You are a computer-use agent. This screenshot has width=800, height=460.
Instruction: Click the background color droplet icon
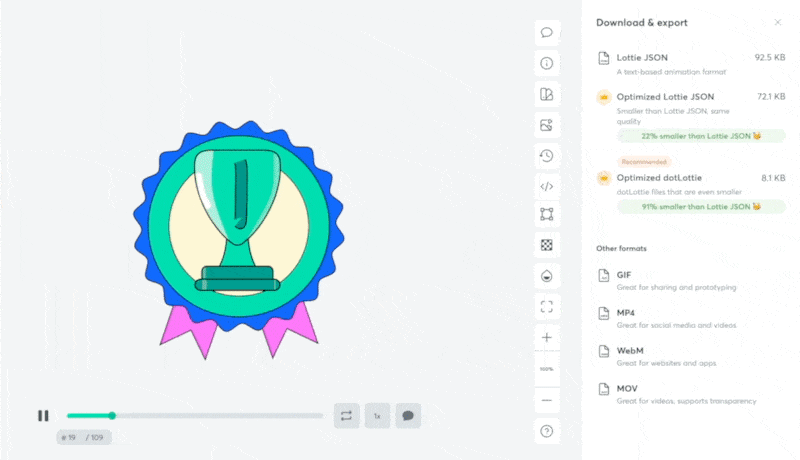tap(547, 275)
